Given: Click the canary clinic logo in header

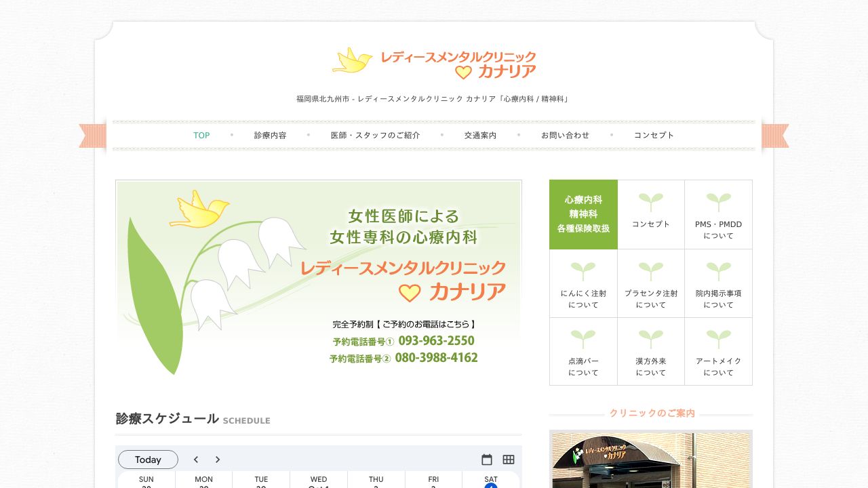Looking at the screenshot, I should coord(434,63).
